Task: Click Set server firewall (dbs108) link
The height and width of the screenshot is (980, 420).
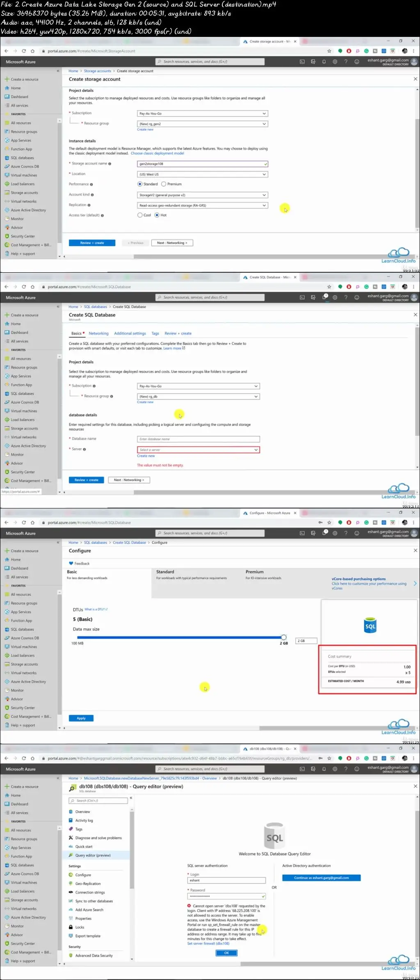Action: point(208,944)
